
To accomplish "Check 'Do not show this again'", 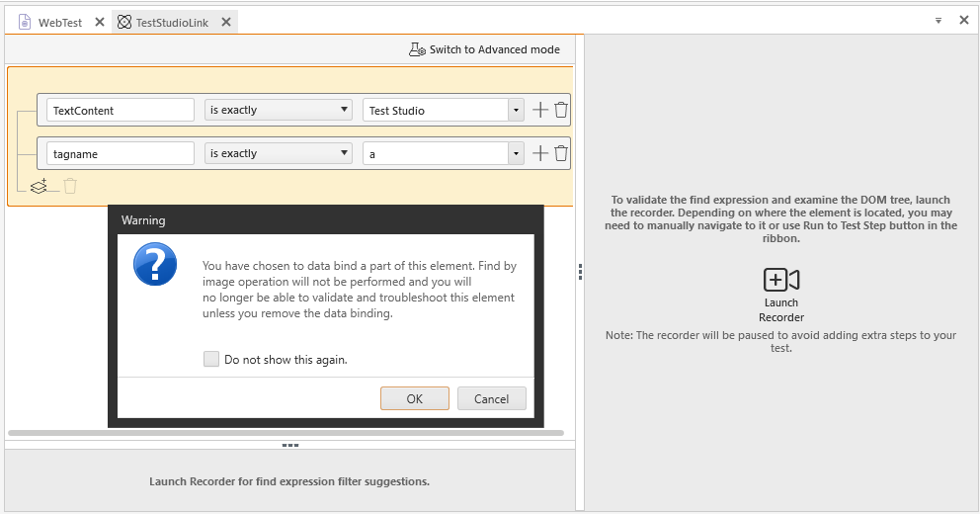I will [x=211, y=359].
